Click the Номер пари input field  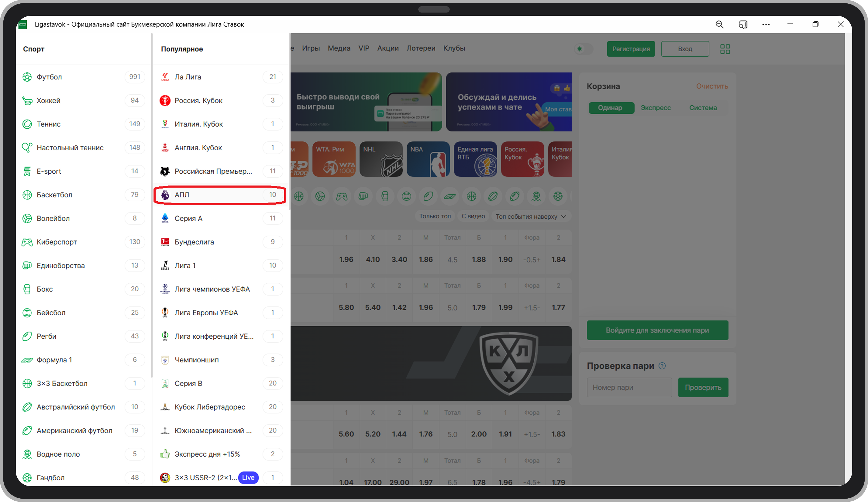(x=629, y=387)
